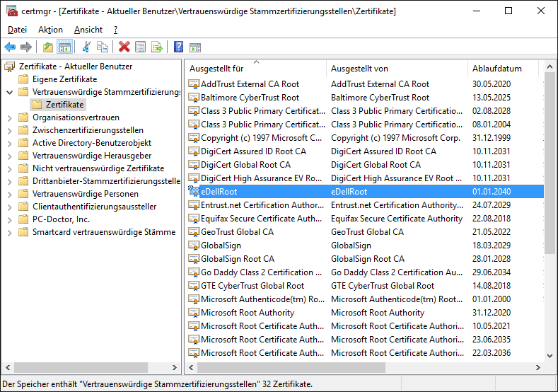This screenshot has width=558, height=392.
Task: Click the DigiCert Global Root CA certificate icon
Action: coord(193,165)
